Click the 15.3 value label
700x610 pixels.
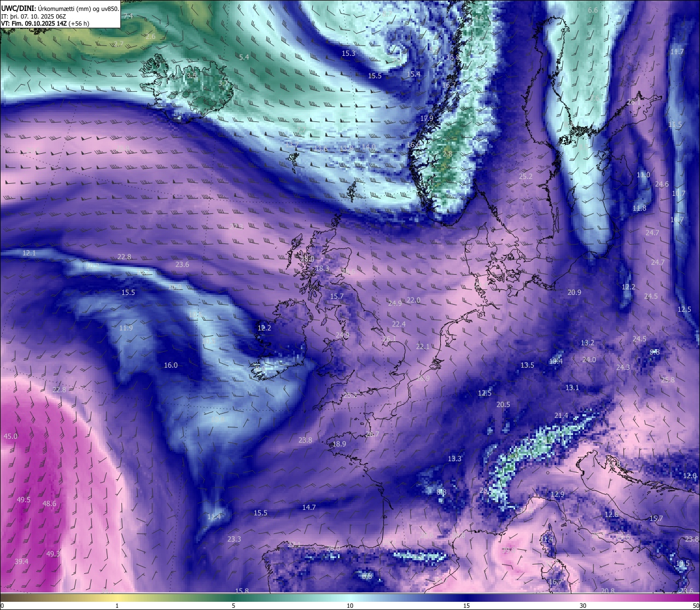[348, 53]
